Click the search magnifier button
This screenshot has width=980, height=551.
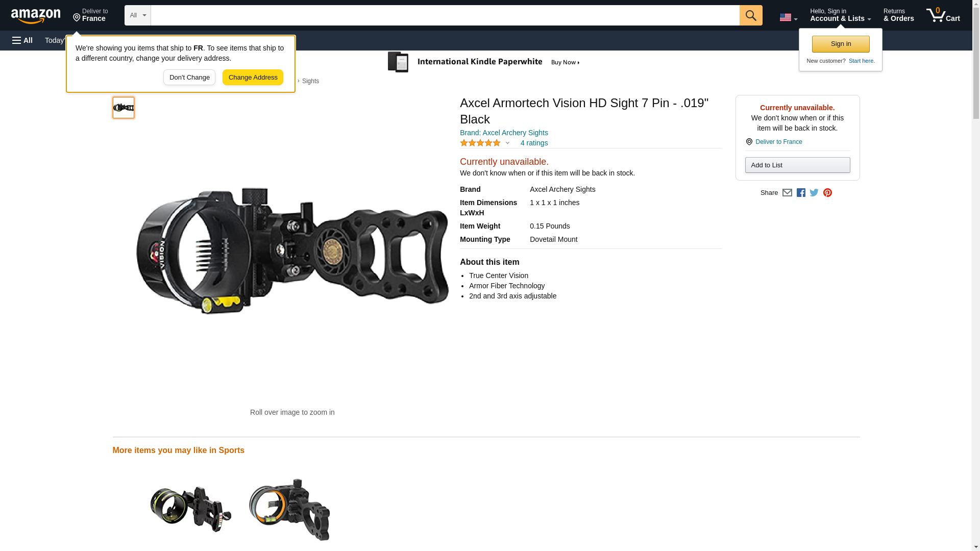pyautogui.click(x=750, y=15)
